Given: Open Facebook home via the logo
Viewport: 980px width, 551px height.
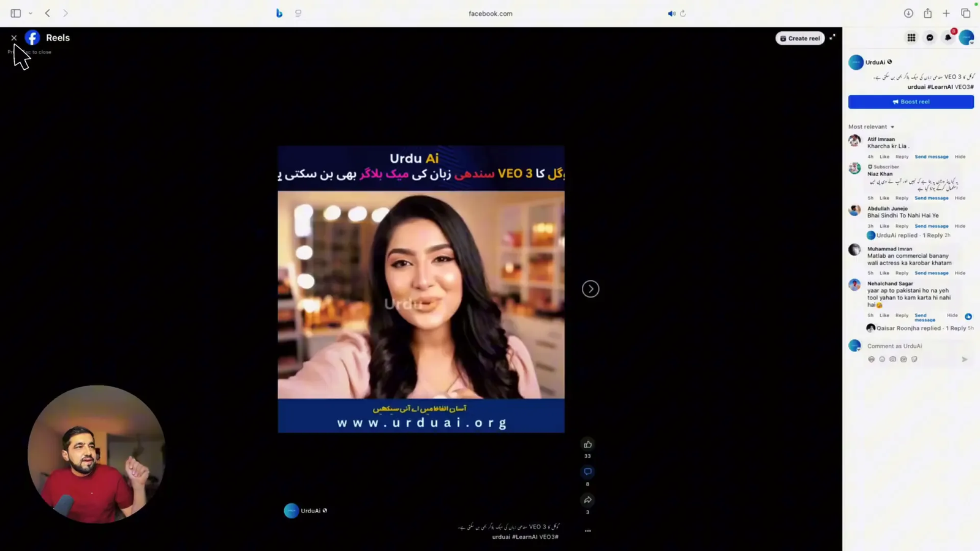Looking at the screenshot, I should click(32, 38).
